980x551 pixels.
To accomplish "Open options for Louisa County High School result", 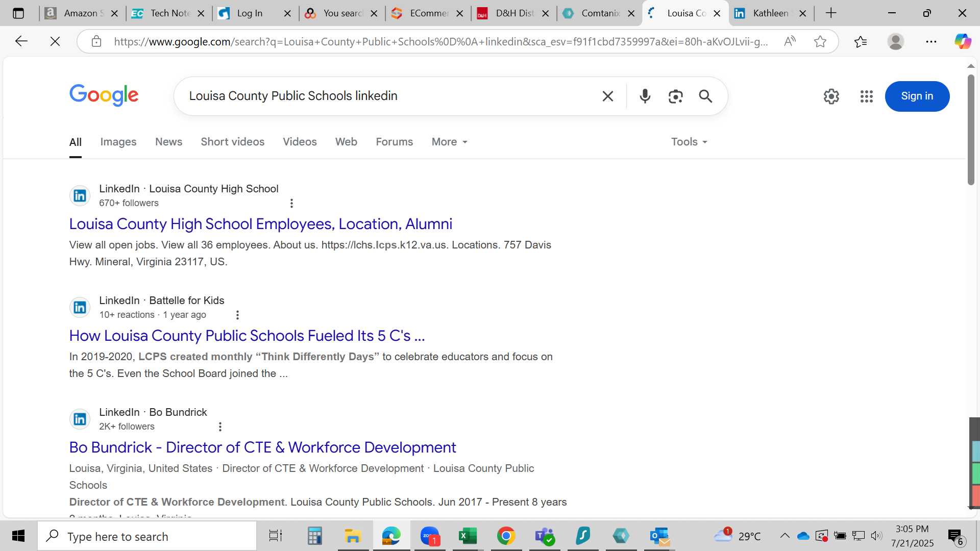I will (x=291, y=203).
